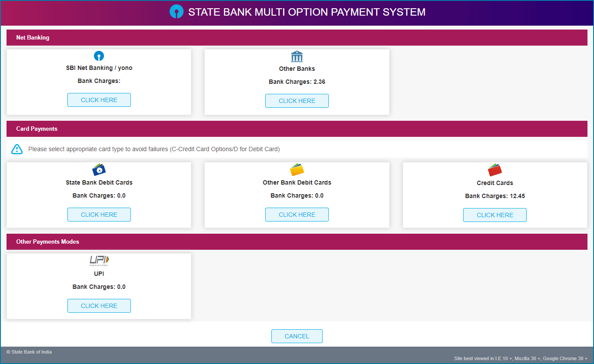
Task: Click the State Bank of India copyright text
Action: click(x=29, y=352)
